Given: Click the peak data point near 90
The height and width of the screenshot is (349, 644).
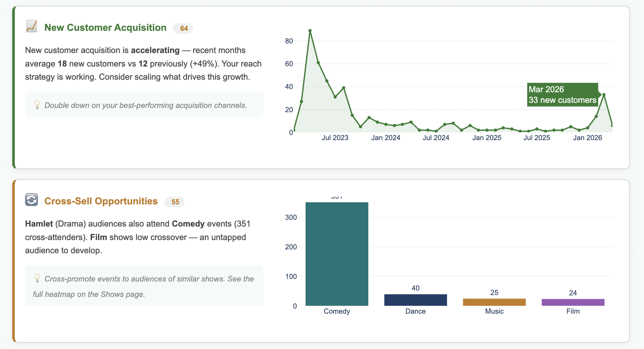Looking at the screenshot, I should 310,31.
